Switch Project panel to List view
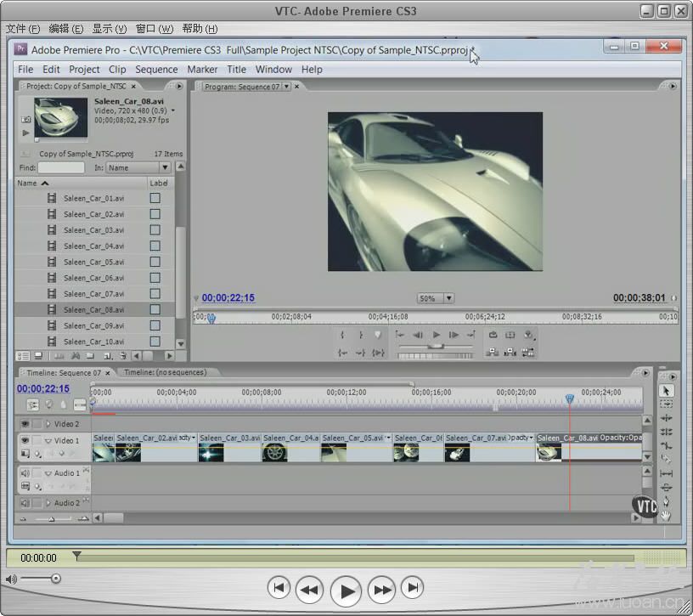The height and width of the screenshot is (616, 693). point(23,355)
